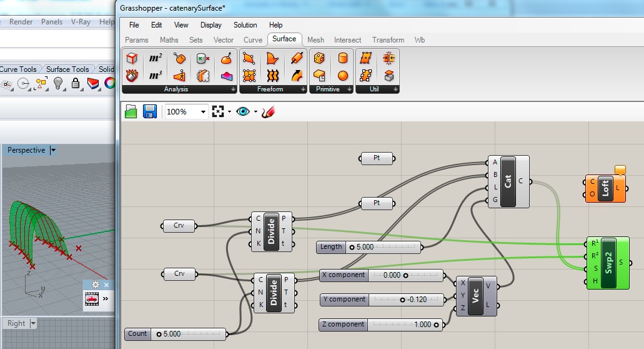Click the Box Corners icon in Analysis panel
Screen dimensions: 644x349
tap(132, 58)
